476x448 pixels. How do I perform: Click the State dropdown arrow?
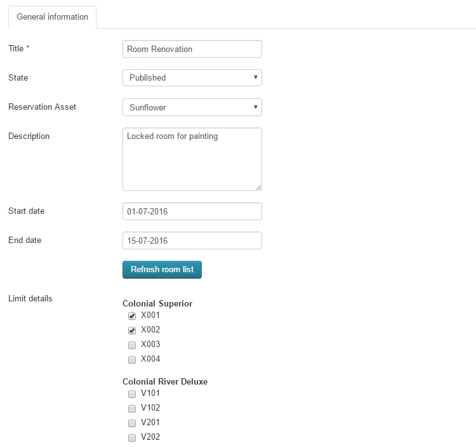coord(255,77)
